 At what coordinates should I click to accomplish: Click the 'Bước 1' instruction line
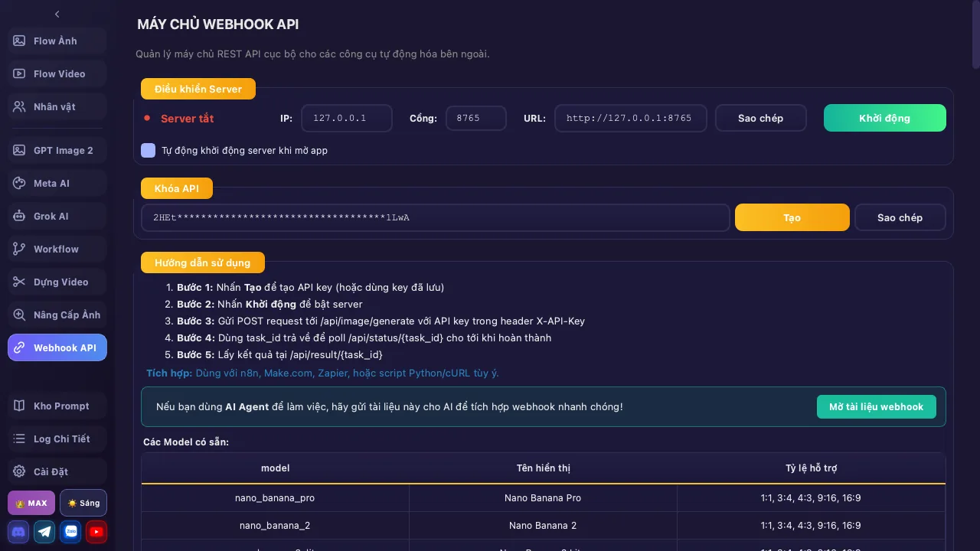[310, 288]
